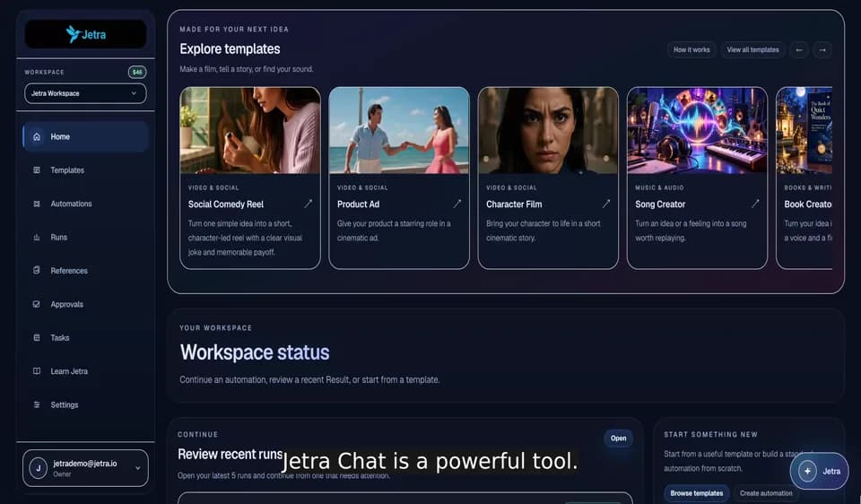The width and height of the screenshot is (861, 504).
Task: Click the START SOMETHING NEW label
Action: (x=710, y=434)
